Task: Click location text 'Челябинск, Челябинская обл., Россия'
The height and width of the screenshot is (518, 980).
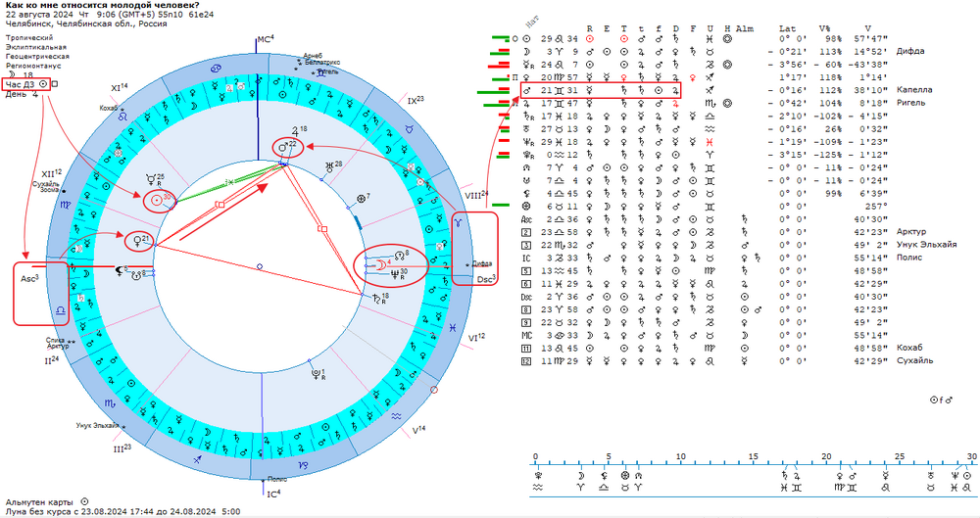Action: (86, 24)
